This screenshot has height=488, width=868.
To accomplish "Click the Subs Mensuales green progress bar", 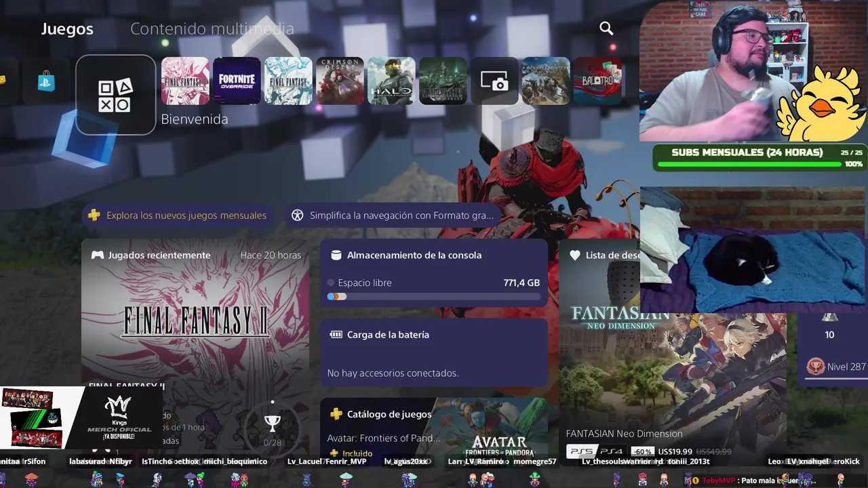I will 749,164.
